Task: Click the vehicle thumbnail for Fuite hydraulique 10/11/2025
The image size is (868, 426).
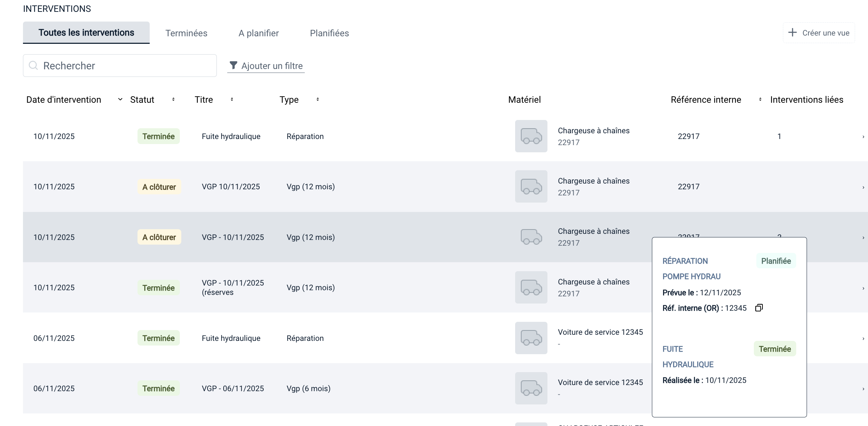Action: [531, 136]
